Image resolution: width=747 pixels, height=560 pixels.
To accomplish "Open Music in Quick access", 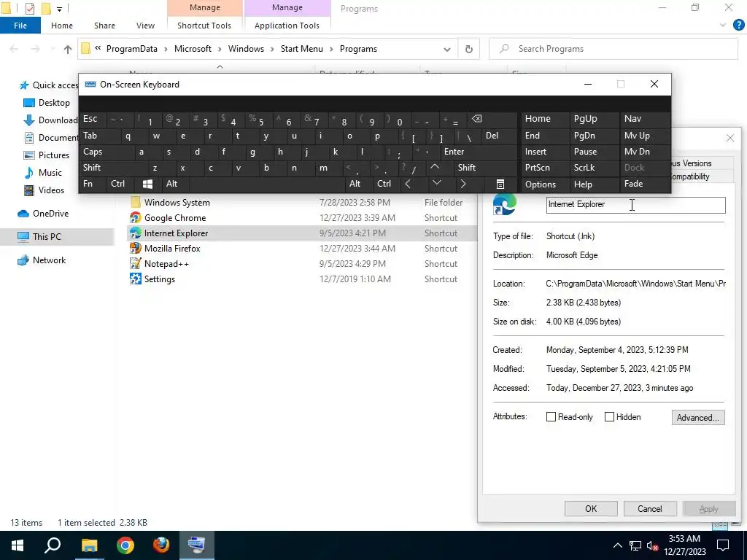I will tap(50, 172).
